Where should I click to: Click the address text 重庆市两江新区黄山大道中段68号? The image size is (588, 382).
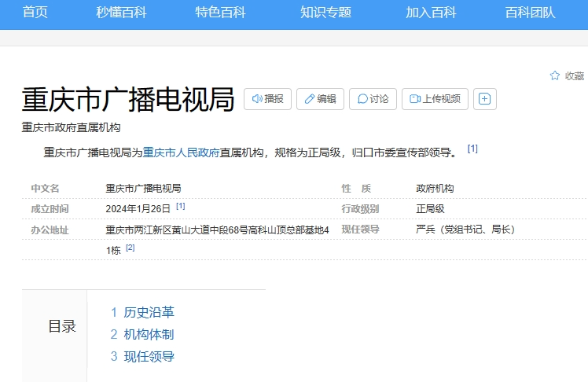pos(177,230)
